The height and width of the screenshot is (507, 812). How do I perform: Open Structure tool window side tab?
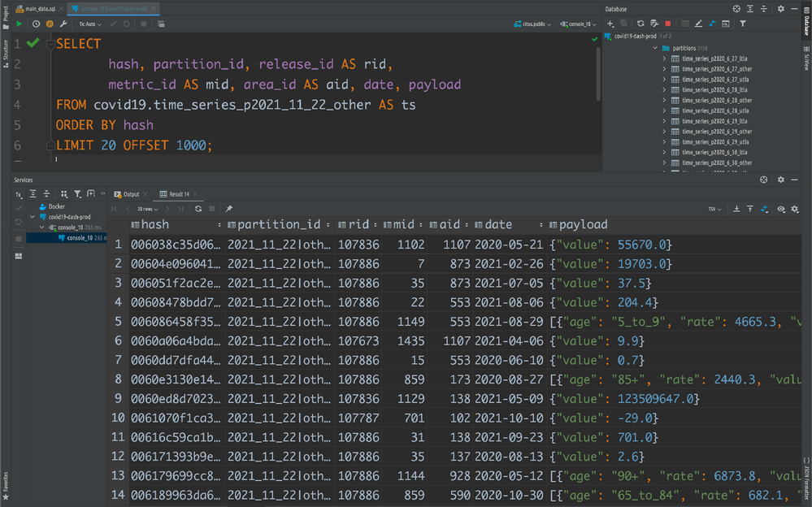tap(5, 53)
